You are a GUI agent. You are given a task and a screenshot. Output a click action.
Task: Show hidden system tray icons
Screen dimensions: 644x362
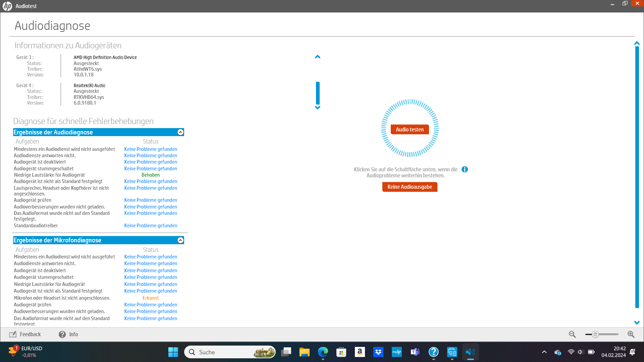[x=544, y=352]
